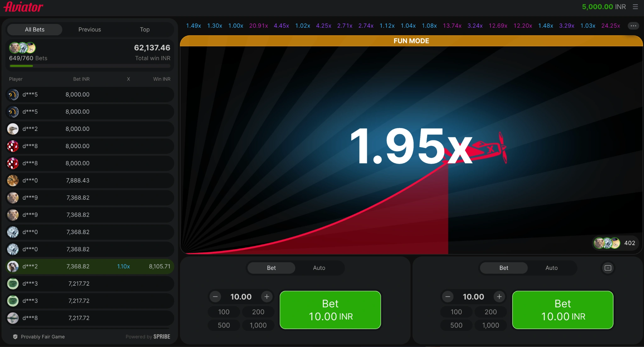The image size is (644, 347).
Task: Remove the second bet panel with the minus icon
Action: [608, 268]
